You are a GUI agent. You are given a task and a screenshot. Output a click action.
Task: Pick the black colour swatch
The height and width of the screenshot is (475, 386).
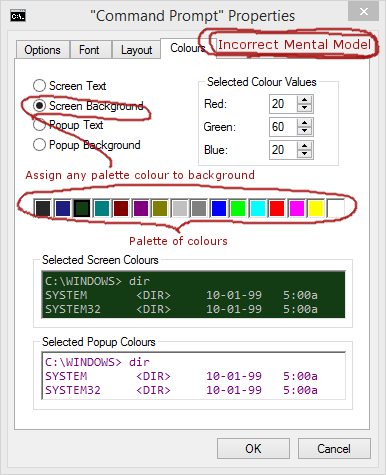[43, 208]
